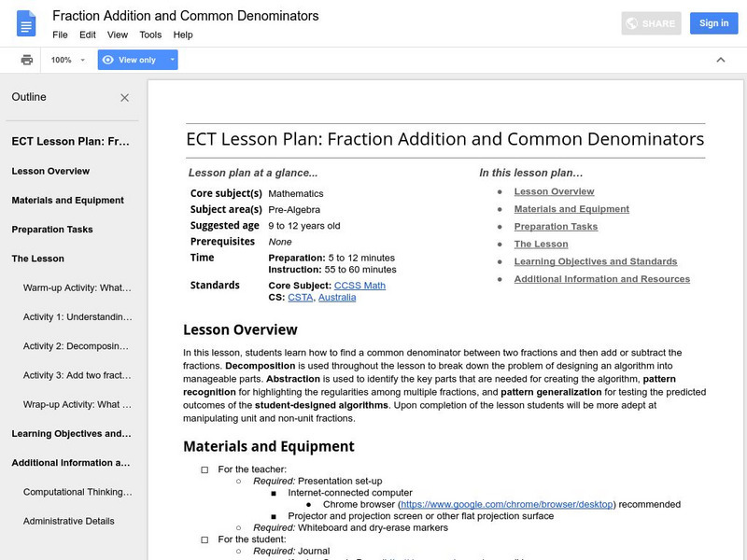Toggle the For the teacher checkbox

204,469
